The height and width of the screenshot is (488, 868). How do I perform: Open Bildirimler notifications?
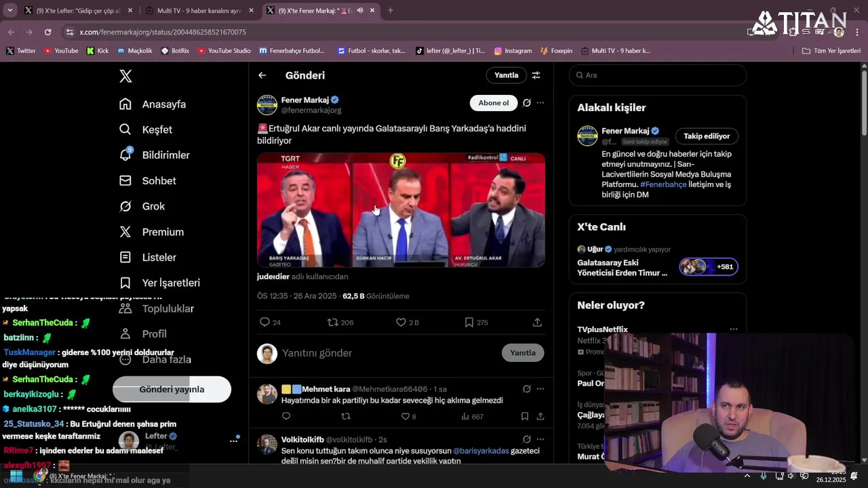point(155,155)
